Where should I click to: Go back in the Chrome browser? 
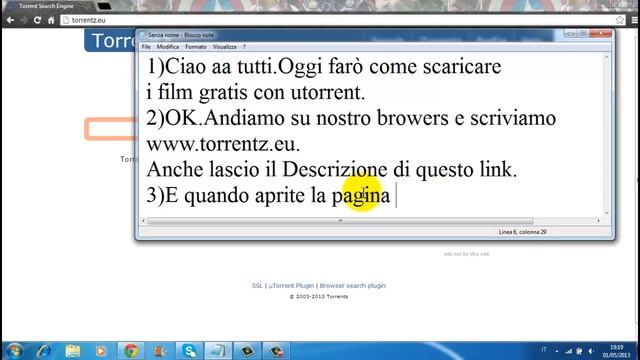pos(10,20)
